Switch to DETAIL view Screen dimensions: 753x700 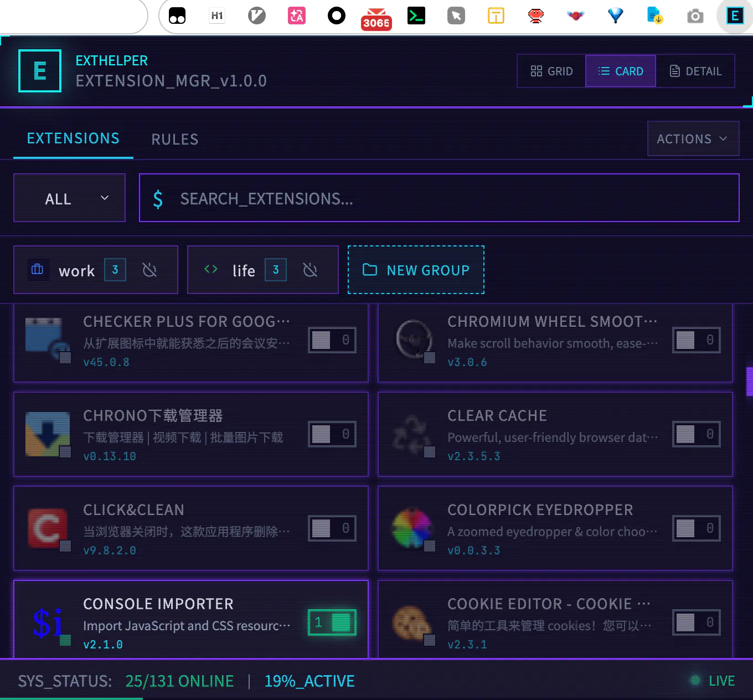pyautogui.click(x=695, y=71)
